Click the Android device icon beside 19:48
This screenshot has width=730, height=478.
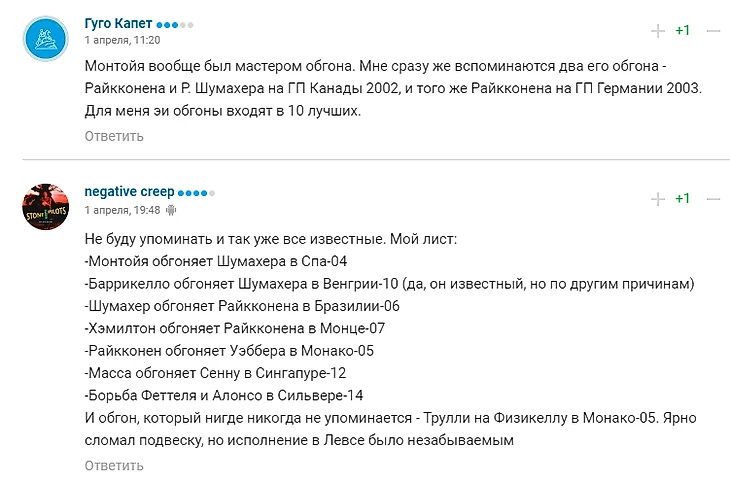coord(171,210)
